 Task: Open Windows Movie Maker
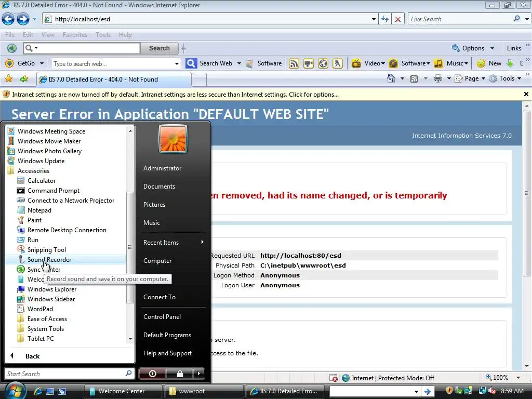[x=49, y=141]
